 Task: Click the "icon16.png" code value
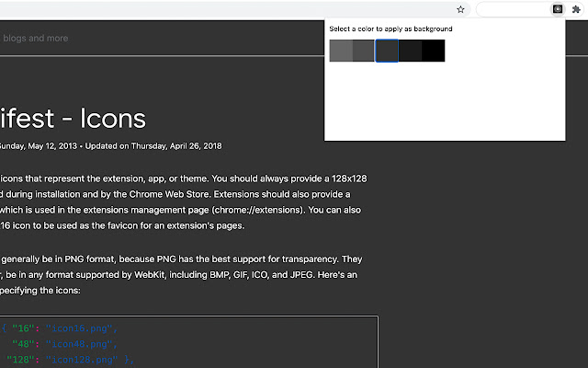coord(79,328)
